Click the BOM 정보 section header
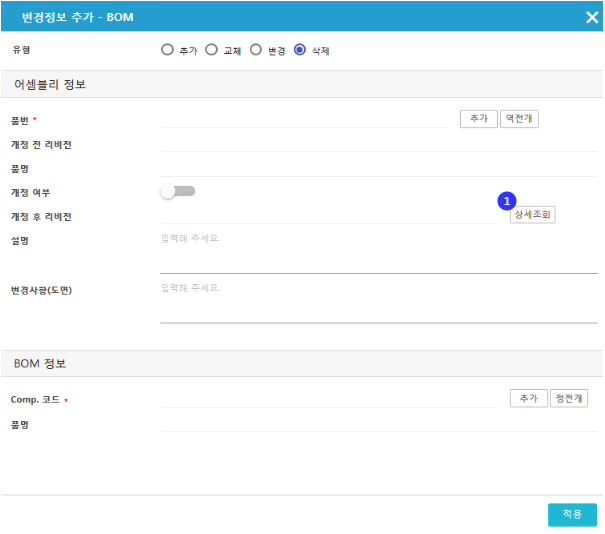The height and width of the screenshot is (534, 605). click(x=302, y=363)
